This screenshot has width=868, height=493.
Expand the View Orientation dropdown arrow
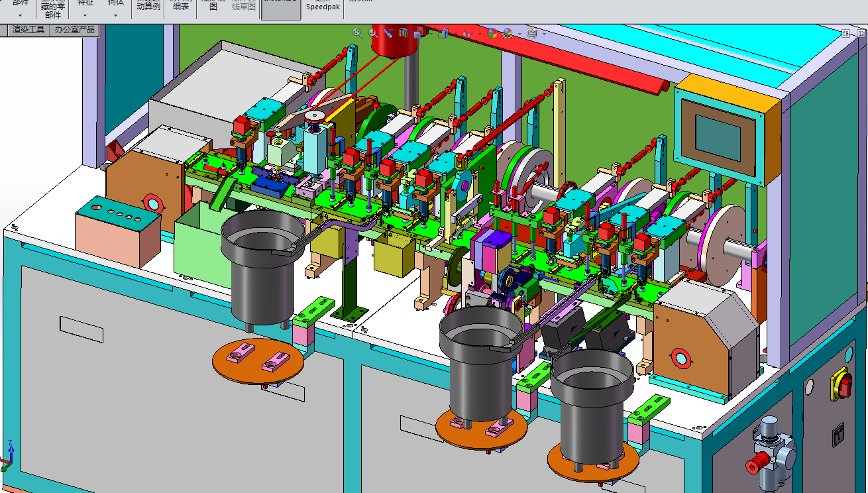click(431, 34)
